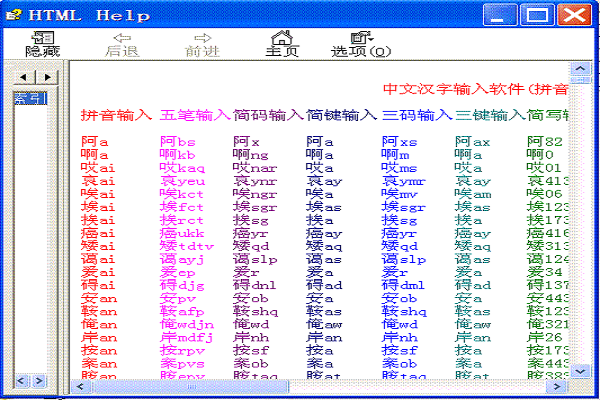
Task: Close the HTML Help window
Action: point(574,15)
